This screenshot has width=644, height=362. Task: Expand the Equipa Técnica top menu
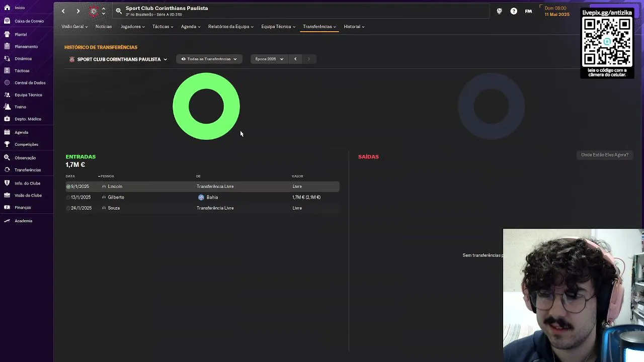click(x=278, y=27)
